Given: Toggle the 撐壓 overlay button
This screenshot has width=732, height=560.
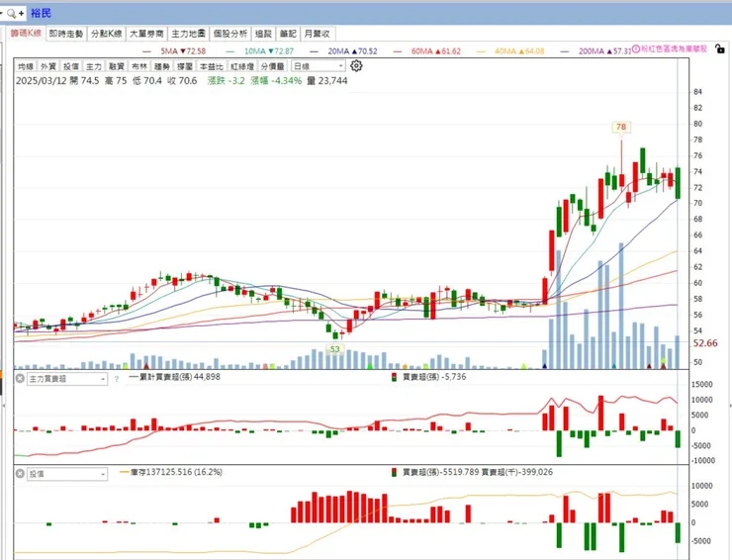Looking at the screenshot, I should [x=185, y=66].
